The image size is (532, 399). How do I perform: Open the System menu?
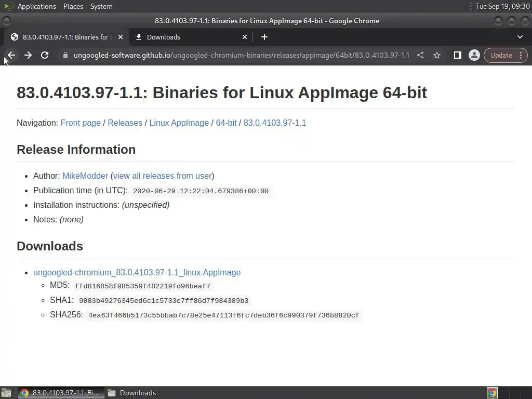pos(101,6)
